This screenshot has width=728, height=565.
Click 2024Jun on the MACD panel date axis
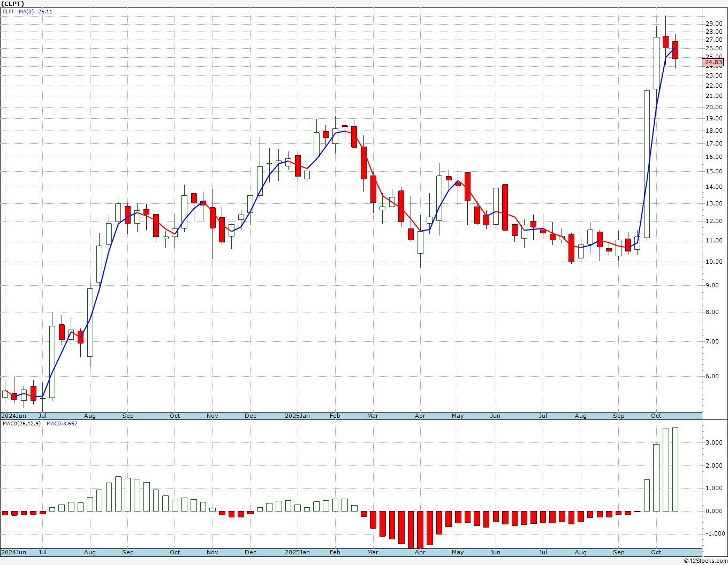[14, 552]
